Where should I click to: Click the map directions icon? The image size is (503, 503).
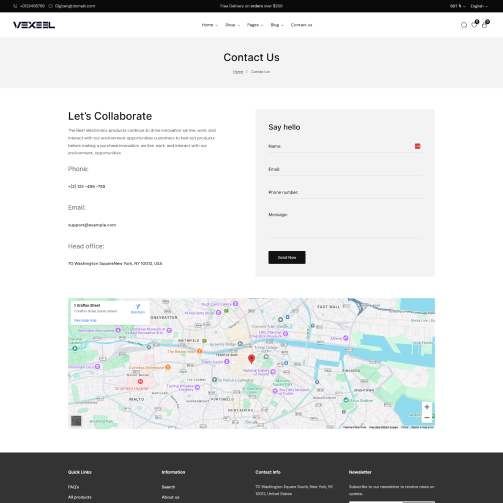[x=138, y=307]
